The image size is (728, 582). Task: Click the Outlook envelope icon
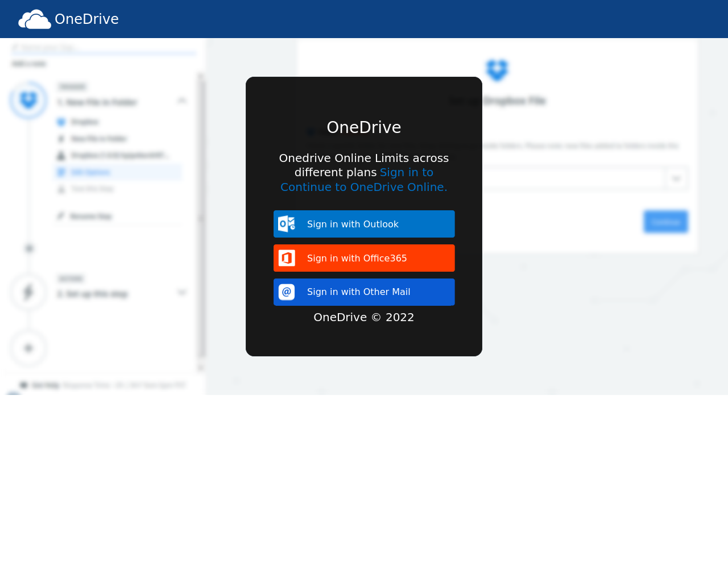[287, 224]
